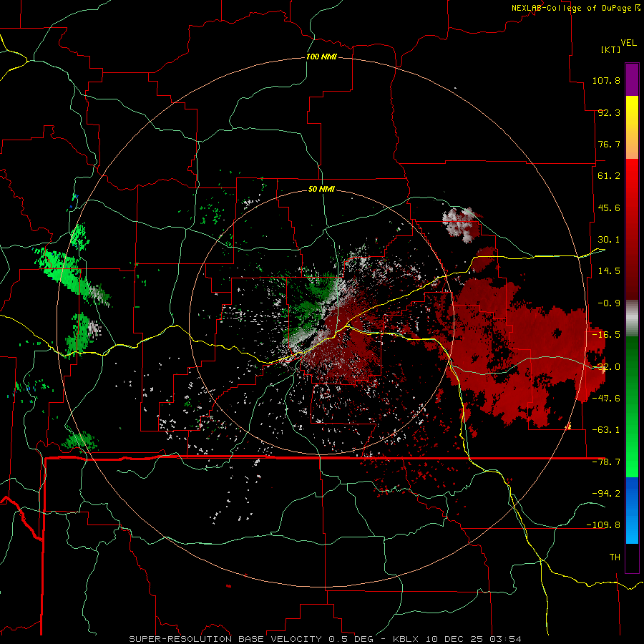This screenshot has height=644, width=644.
Task: Click the -63.1 legend value
Action: click(x=606, y=430)
